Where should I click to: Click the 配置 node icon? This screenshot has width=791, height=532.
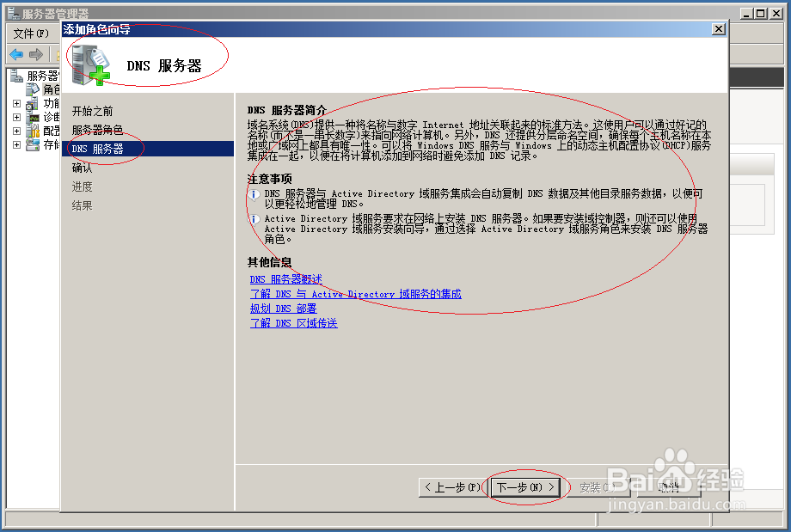pyautogui.click(x=32, y=130)
